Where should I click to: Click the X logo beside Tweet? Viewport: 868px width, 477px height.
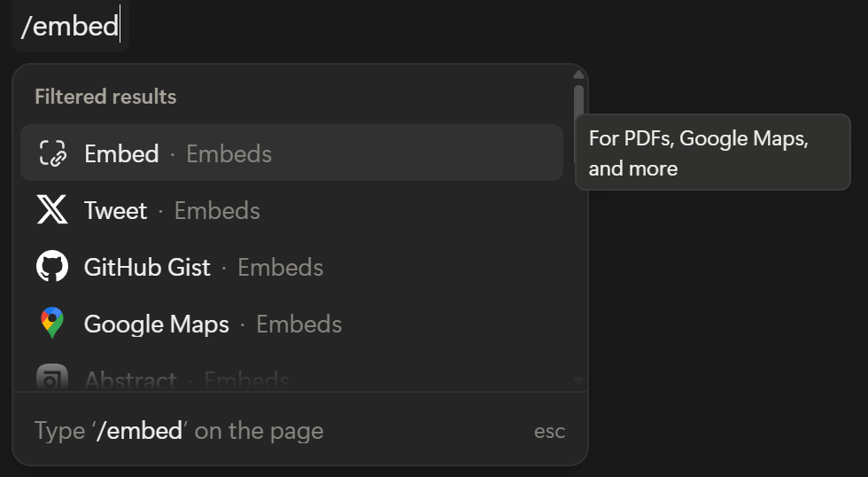[52, 210]
